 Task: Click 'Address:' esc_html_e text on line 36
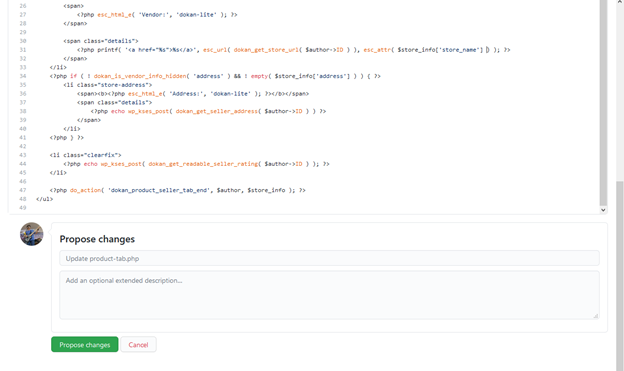click(x=187, y=94)
